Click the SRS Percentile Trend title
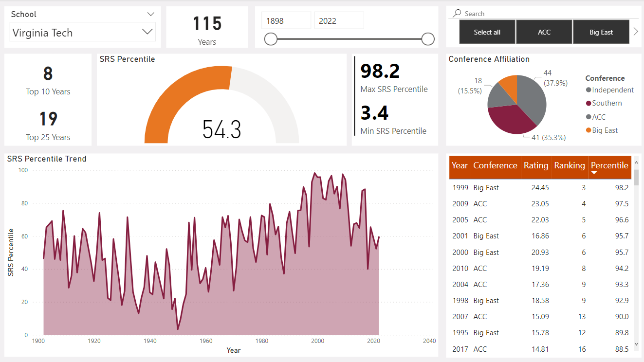The width and height of the screenshot is (644, 362). [x=47, y=159]
